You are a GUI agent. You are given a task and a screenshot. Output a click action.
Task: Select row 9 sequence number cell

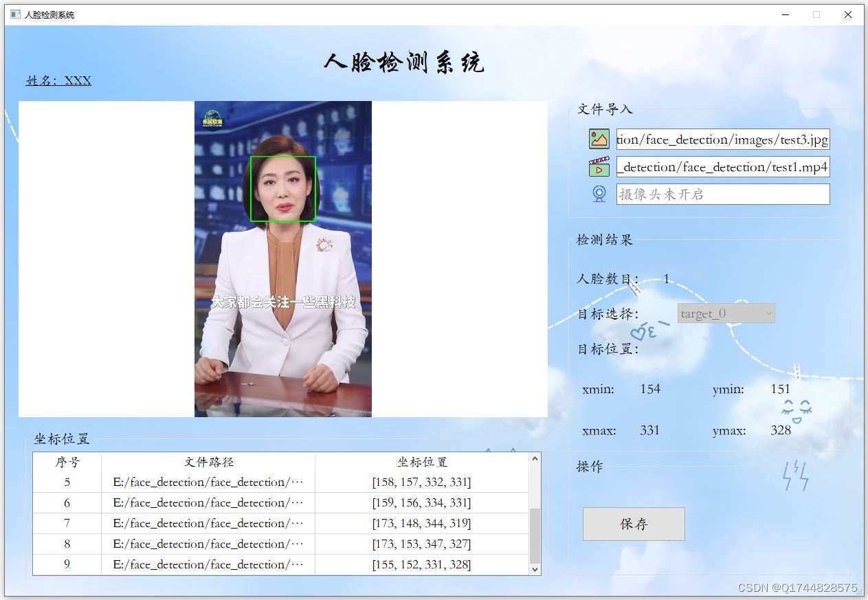tap(67, 565)
